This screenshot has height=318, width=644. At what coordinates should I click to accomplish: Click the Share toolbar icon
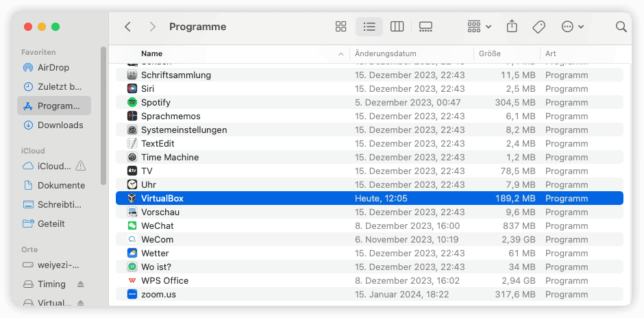pyautogui.click(x=512, y=27)
